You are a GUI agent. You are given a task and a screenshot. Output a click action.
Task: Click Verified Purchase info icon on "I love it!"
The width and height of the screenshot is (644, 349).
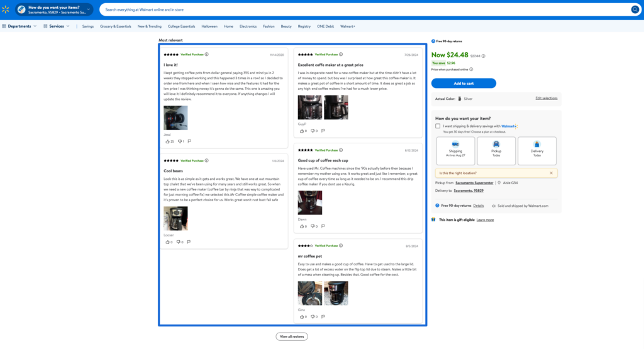coord(206,54)
